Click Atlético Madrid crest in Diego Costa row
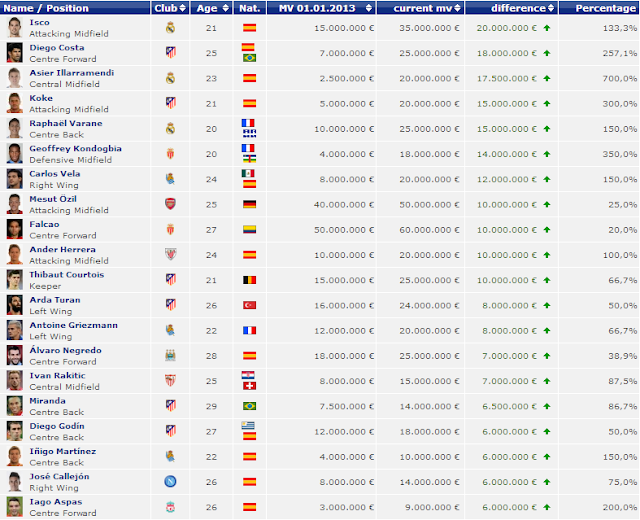This screenshot has width=640, height=520. (x=170, y=53)
